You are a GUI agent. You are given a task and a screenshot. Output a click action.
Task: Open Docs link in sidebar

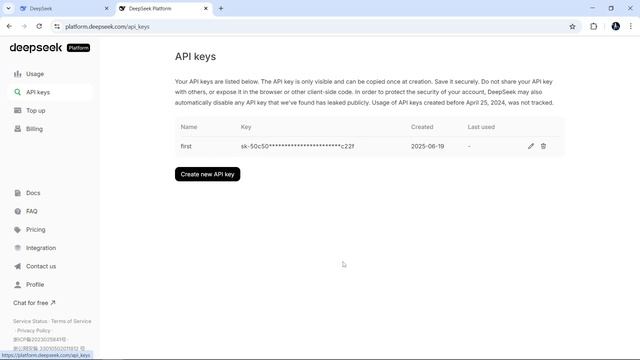[33, 193]
